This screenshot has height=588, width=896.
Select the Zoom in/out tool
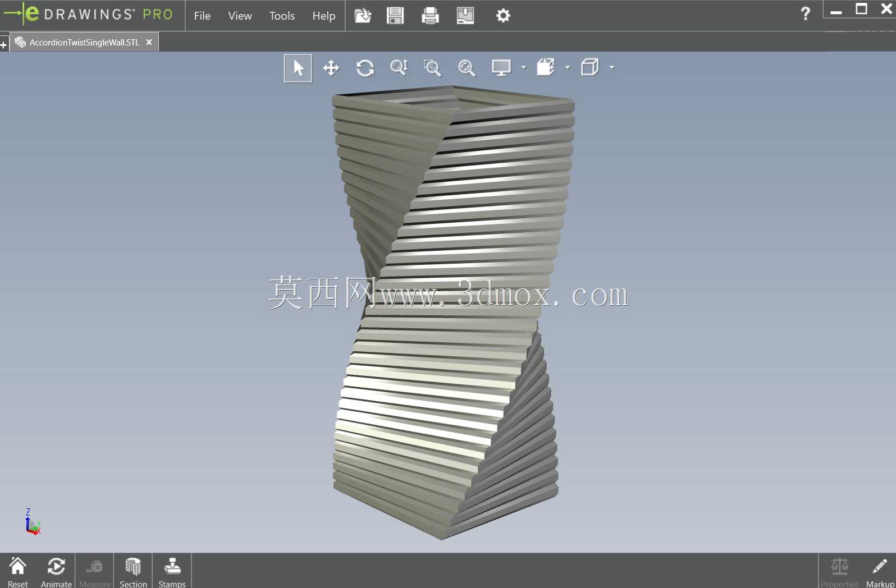(x=399, y=68)
